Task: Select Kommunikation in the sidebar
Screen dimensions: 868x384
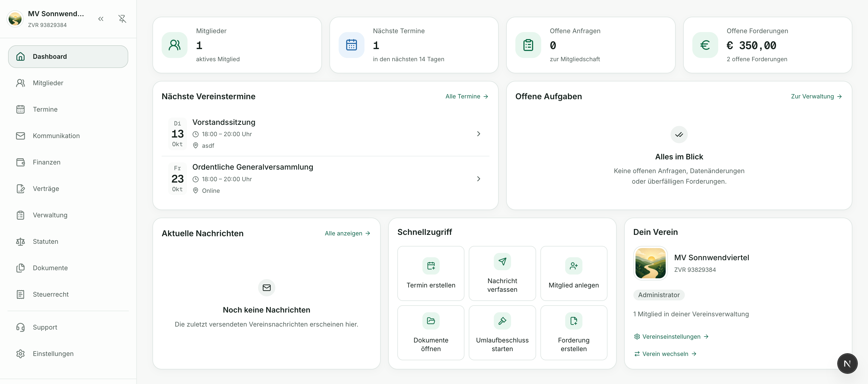Action: (x=68, y=136)
